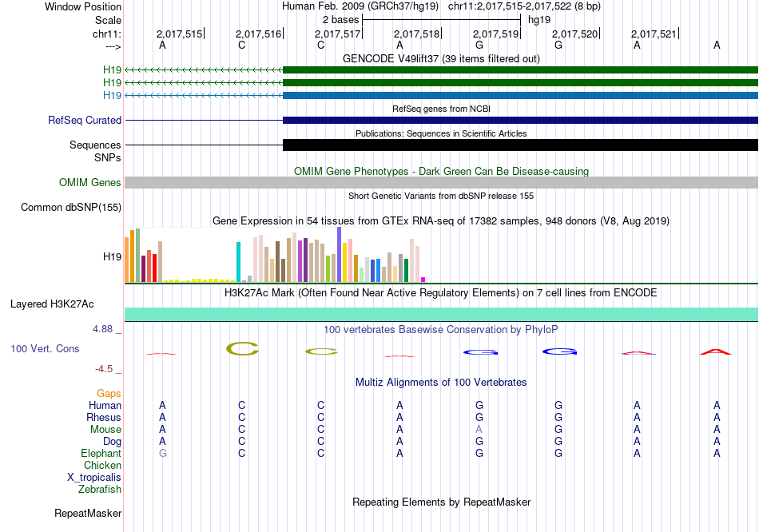Click the 100 Vert. Cons track label
Image resolution: width=759 pixels, height=532 pixels.
point(45,348)
